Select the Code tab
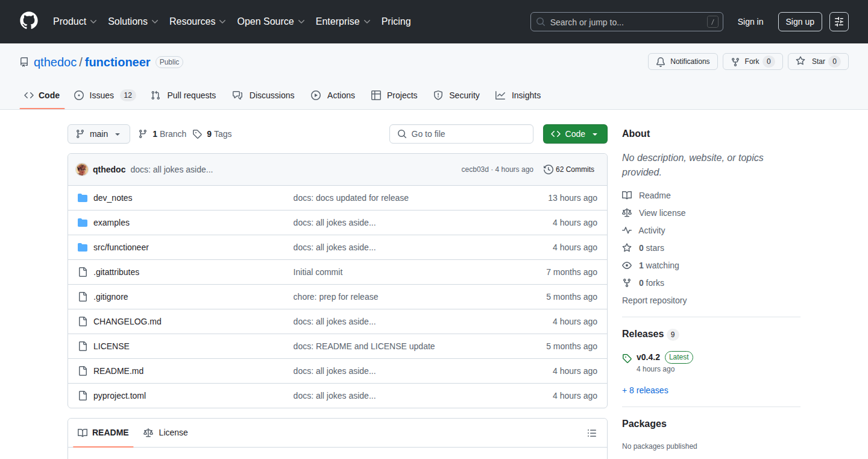The height and width of the screenshot is (459, 868). (x=42, y=95)
